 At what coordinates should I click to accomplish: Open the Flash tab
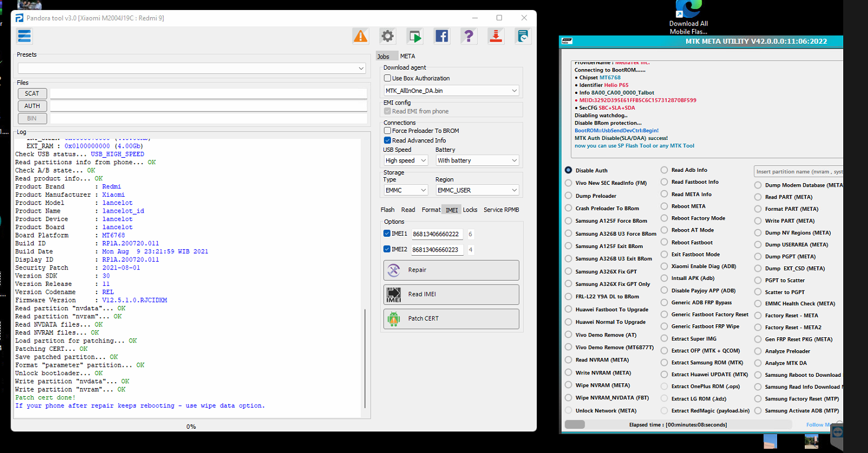click(x=387, y=210)
